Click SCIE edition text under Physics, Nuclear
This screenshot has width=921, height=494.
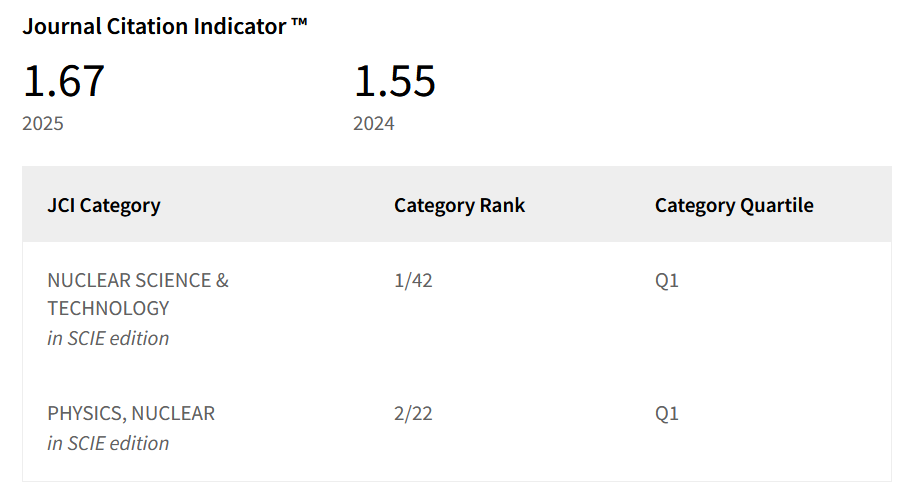click(x=108, y=443)
